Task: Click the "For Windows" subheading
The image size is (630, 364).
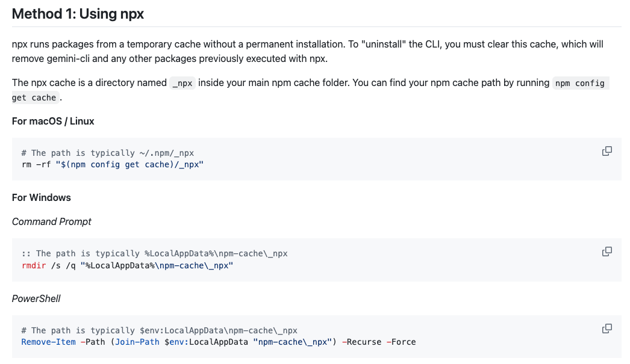Action: pos(42,197)
